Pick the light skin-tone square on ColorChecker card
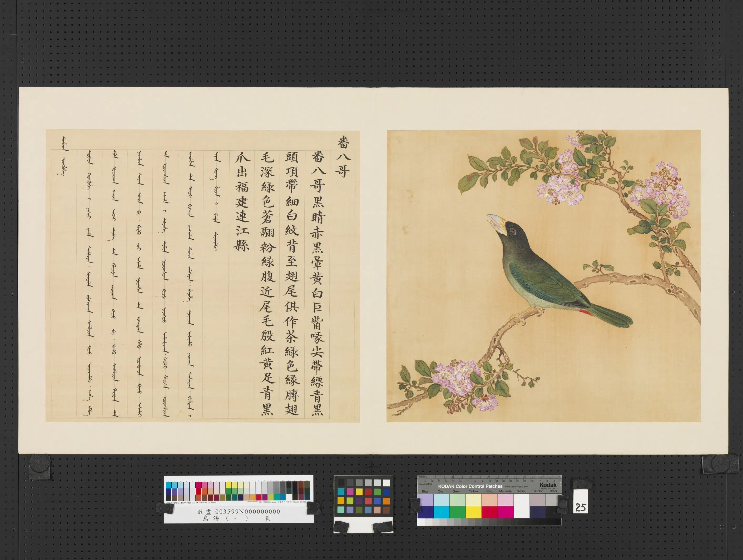The width and height of the screenshot is (743, 560). (377, 510)
